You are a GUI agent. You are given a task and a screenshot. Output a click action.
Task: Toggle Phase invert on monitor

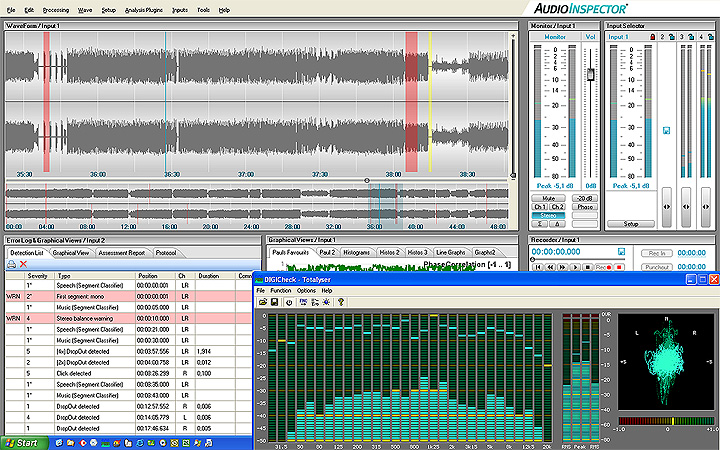585,207
